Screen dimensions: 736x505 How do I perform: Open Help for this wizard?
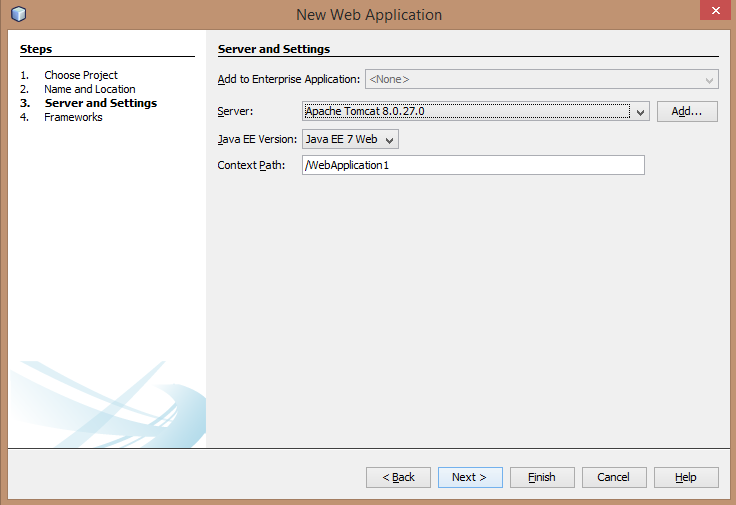point(686,477)
